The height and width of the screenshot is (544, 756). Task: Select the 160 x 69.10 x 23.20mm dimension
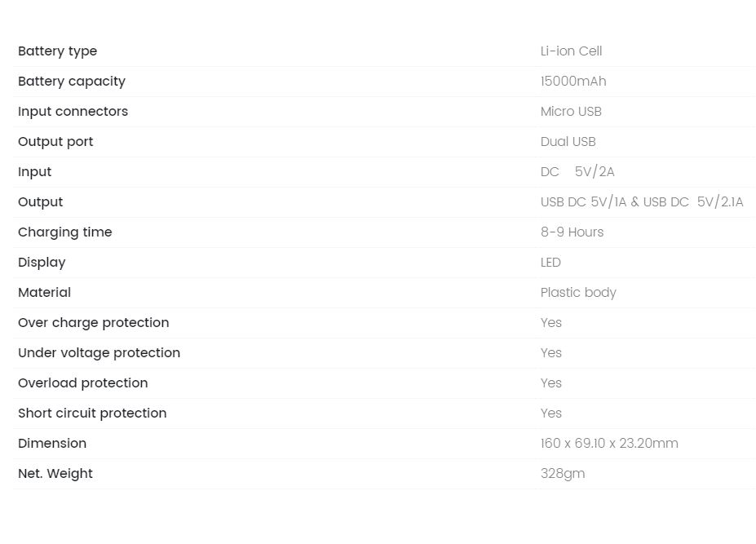(x=609, y=443)
